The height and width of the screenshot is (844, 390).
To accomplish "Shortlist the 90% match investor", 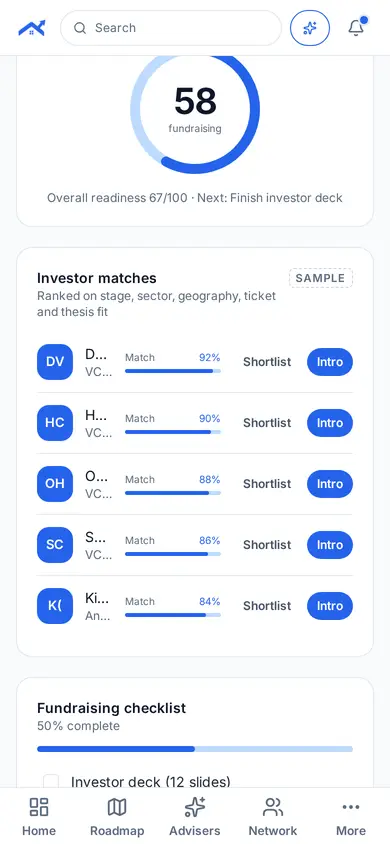I will pyautogui.click(x=267, y=423).
